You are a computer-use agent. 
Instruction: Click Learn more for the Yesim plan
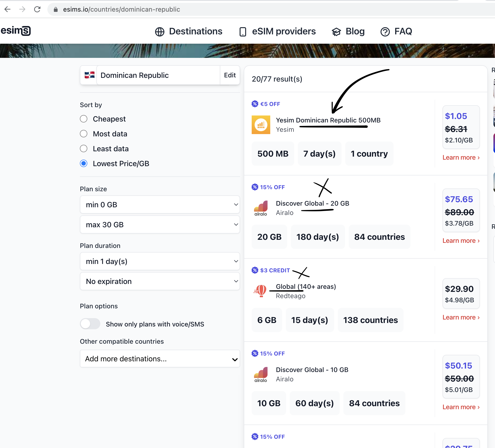click(461, 157)
